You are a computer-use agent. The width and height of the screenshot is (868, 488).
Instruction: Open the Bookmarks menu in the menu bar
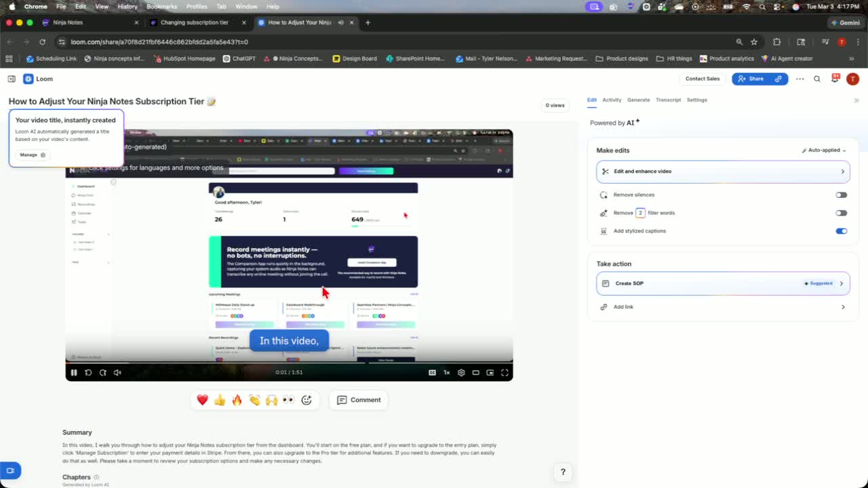(162, 6)
